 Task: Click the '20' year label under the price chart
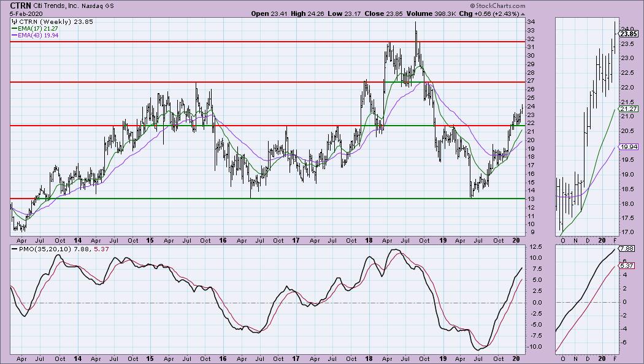coord(516,240)
